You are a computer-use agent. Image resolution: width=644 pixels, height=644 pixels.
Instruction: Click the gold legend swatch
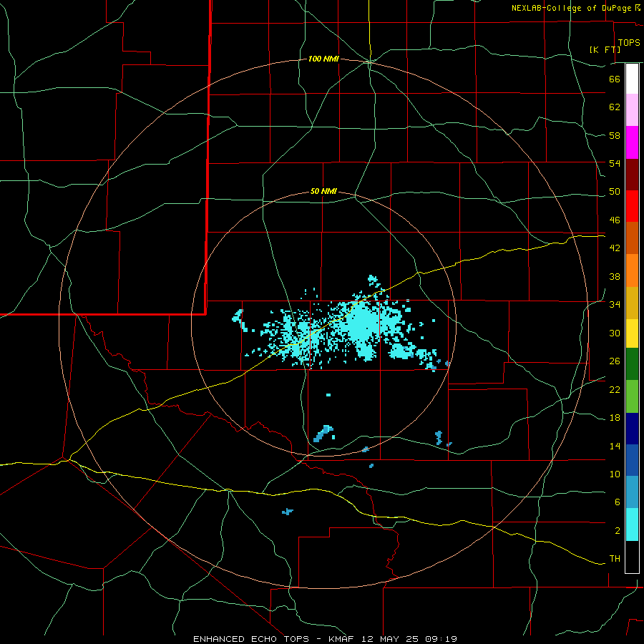[x=632, y=303]
